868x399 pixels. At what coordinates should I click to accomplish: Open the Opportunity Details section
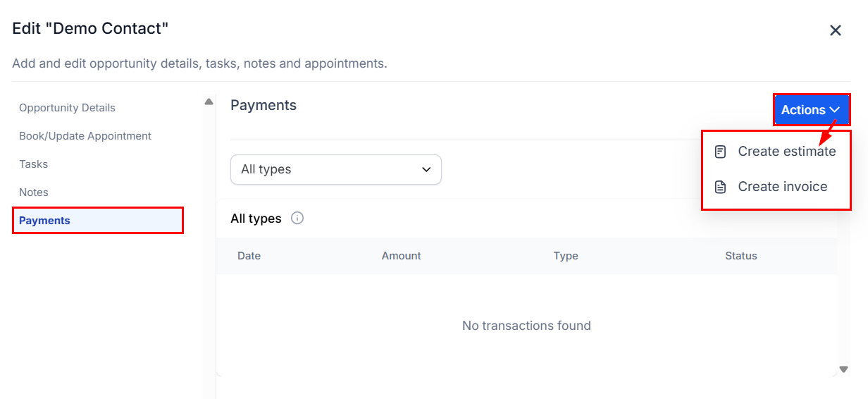point(67,108)
